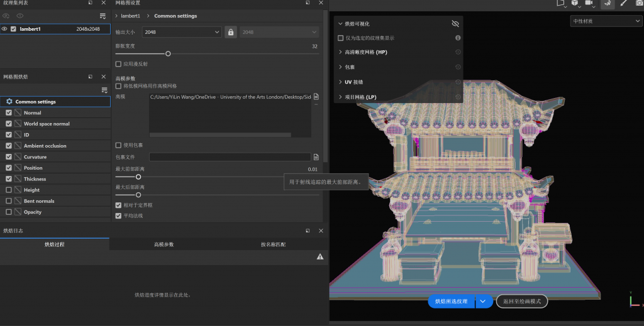Viewport: 644px width, 326px height.
Task: Switch to the 高模参数 log tab
Action: click(x=164, y=244)
